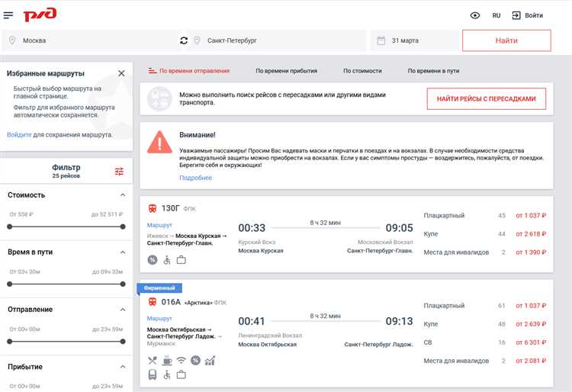Viewport: 572px width, 392px height.
Task: Click the Войти login icon
Action: click(x=516, y=15)
